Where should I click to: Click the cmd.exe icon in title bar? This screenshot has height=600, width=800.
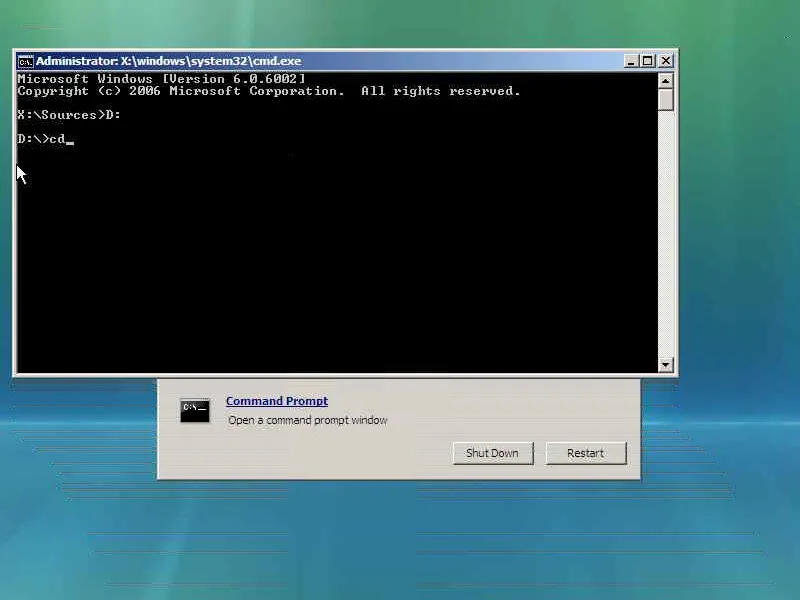(25, 62)
